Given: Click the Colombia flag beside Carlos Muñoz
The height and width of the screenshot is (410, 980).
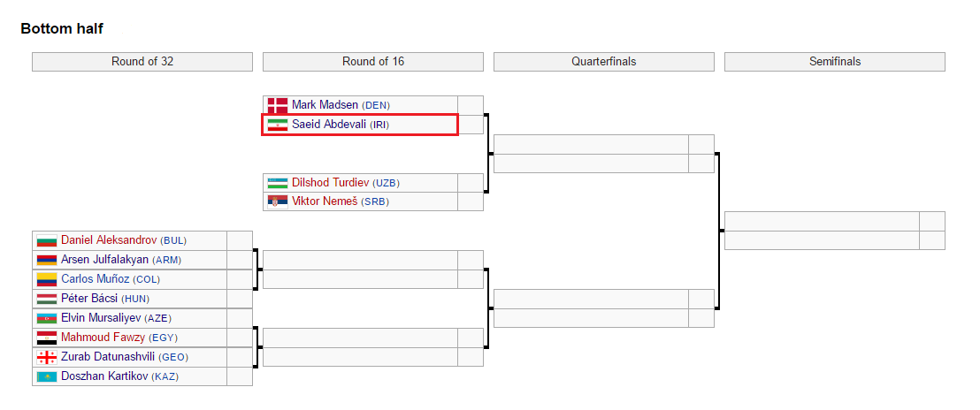Looking at the screenshot, I should pos(46,279).
